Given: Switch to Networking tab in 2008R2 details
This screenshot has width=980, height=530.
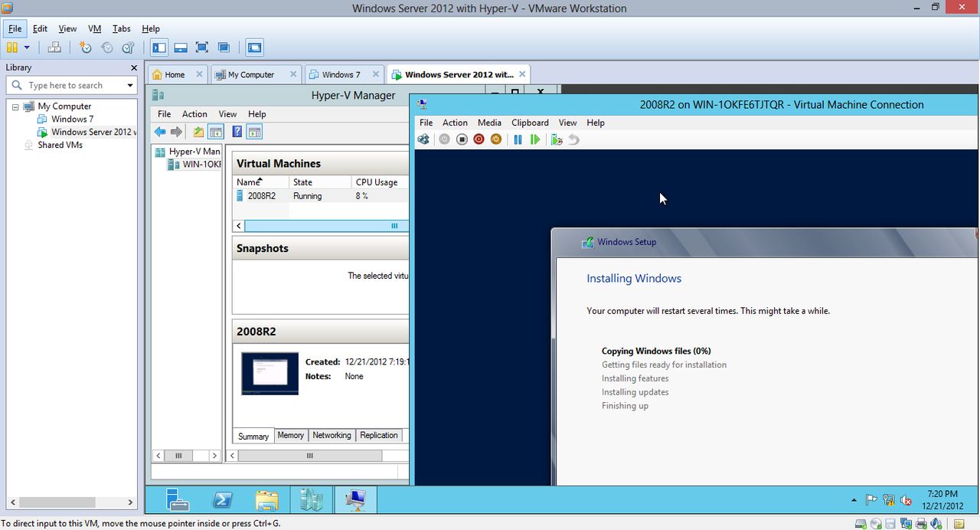Looking at the screenshot, I should [332, 435].
